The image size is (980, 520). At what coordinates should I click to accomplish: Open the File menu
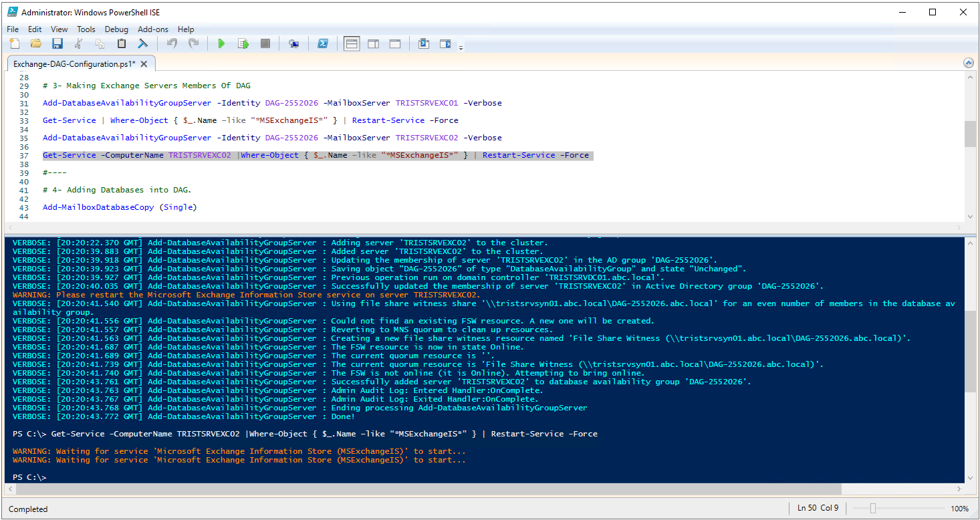[13, 29]
